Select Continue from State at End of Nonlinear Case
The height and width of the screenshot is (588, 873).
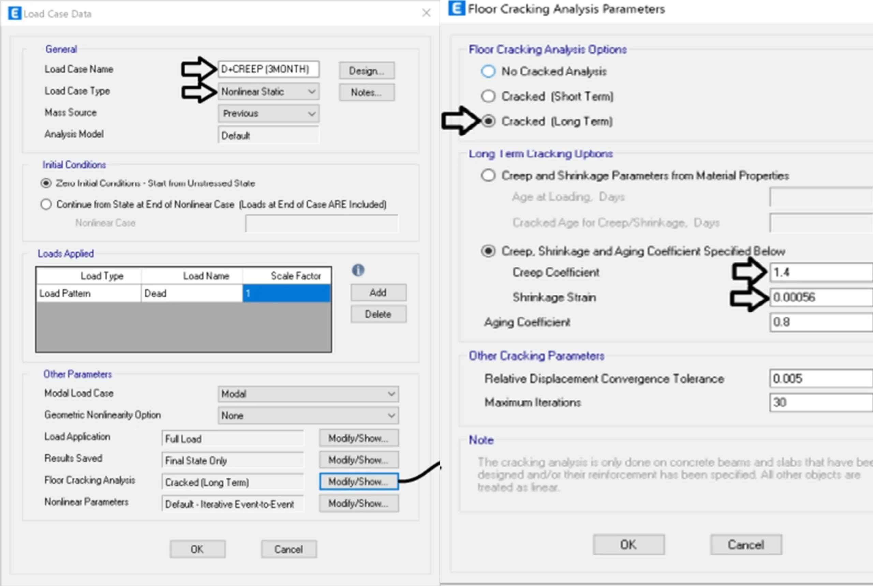[x=46, y=205]
